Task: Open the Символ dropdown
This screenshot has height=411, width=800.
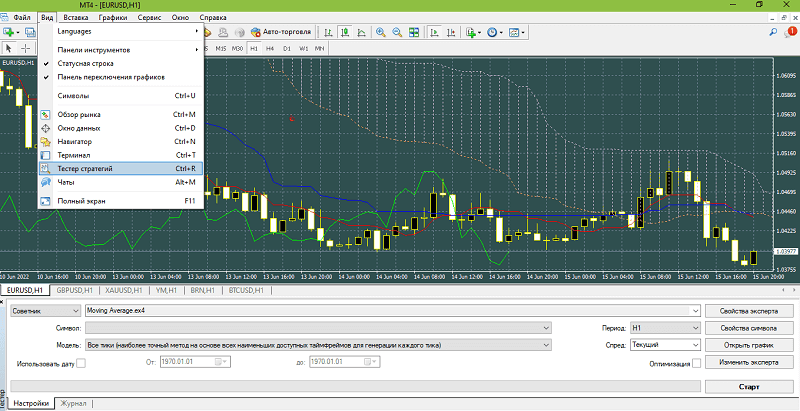Action: [318, 328]
